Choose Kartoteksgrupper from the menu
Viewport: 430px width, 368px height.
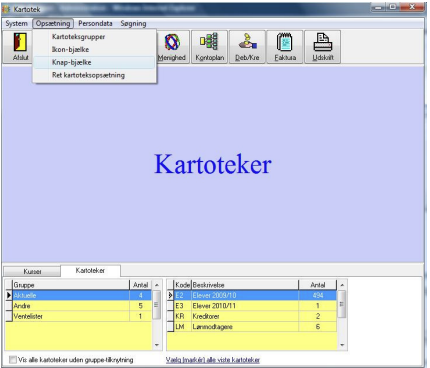[94, 37]
